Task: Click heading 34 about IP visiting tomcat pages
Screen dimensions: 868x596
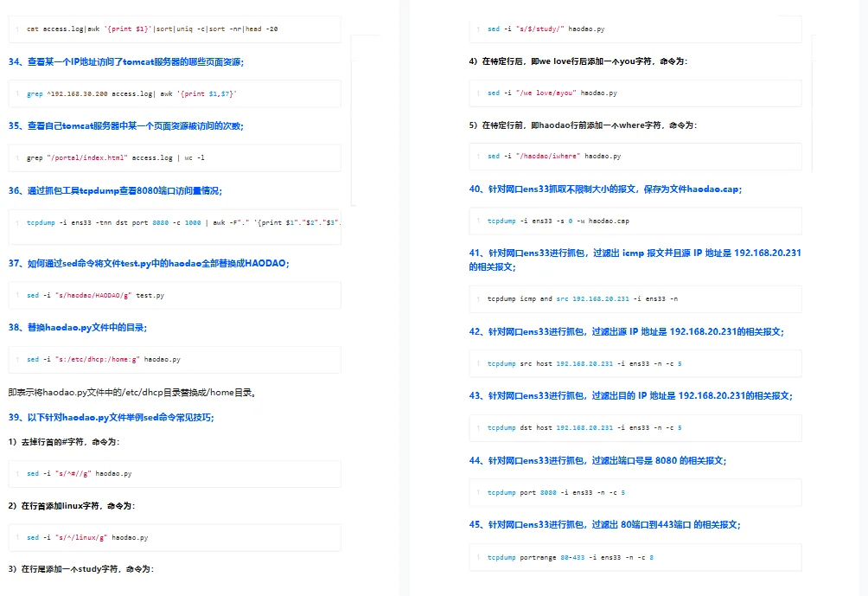Action: pos(126,62)
